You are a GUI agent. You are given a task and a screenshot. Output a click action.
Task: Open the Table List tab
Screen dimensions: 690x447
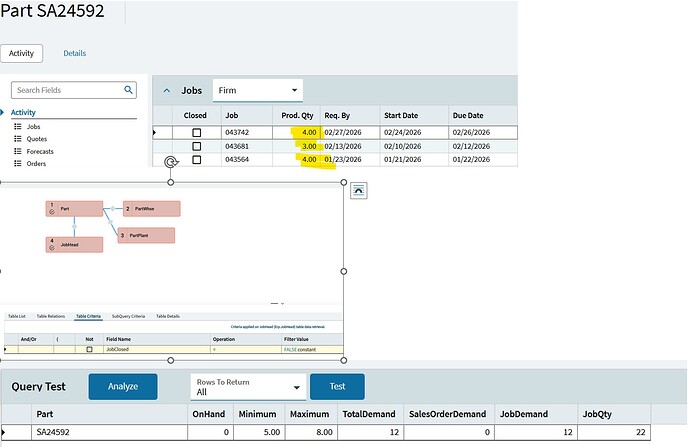(x=17, y=316)
